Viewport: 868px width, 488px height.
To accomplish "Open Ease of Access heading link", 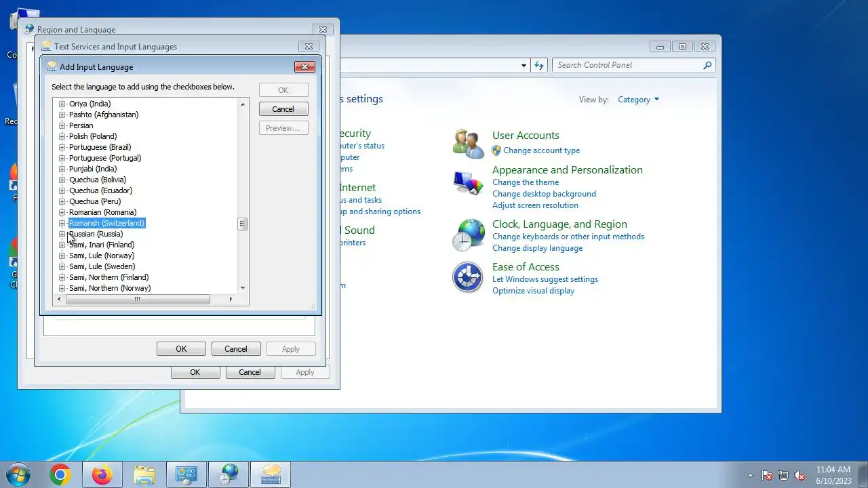I will coord(526,267).
